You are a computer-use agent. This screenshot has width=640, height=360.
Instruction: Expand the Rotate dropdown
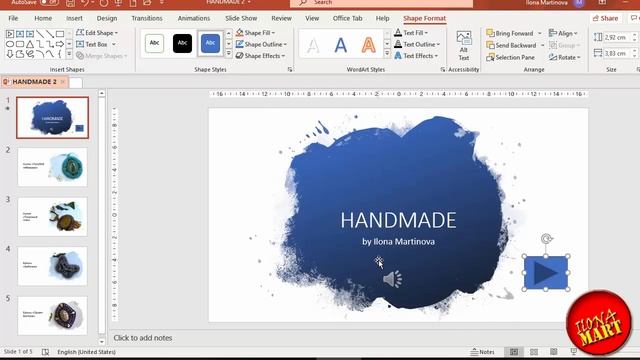click(x=564, y=57)
